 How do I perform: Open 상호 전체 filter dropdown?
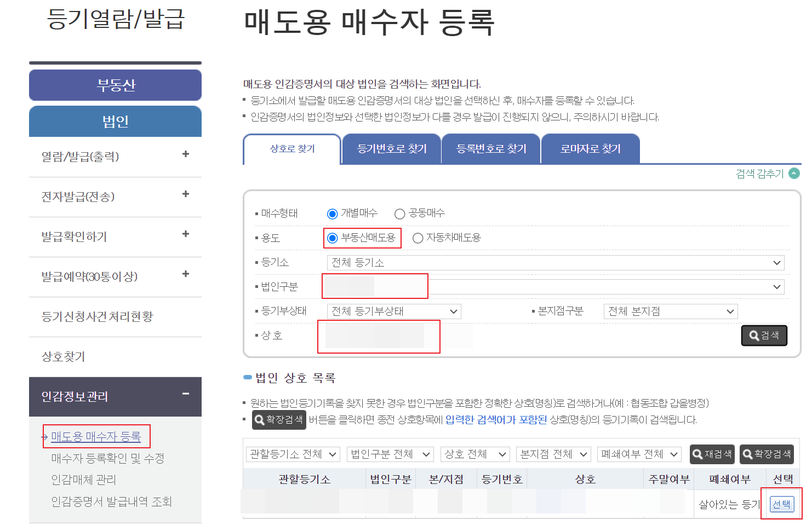coord(475,454)
